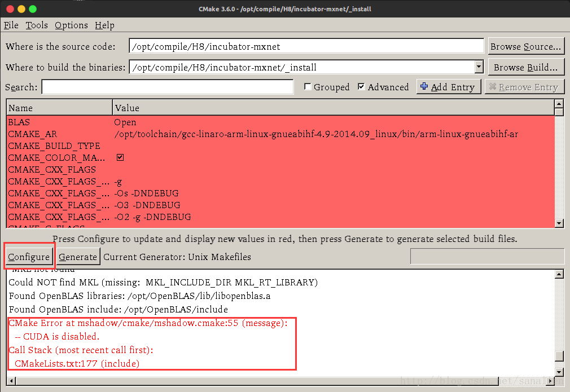
Task: Select the BLAS row
Action: [x=280, y=122]
